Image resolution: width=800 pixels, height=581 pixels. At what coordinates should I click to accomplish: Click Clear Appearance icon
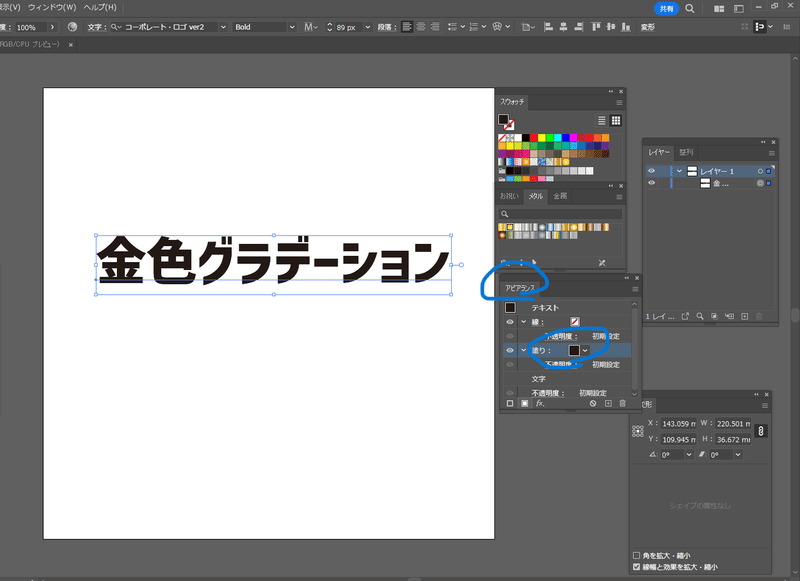tap(593, 403)
